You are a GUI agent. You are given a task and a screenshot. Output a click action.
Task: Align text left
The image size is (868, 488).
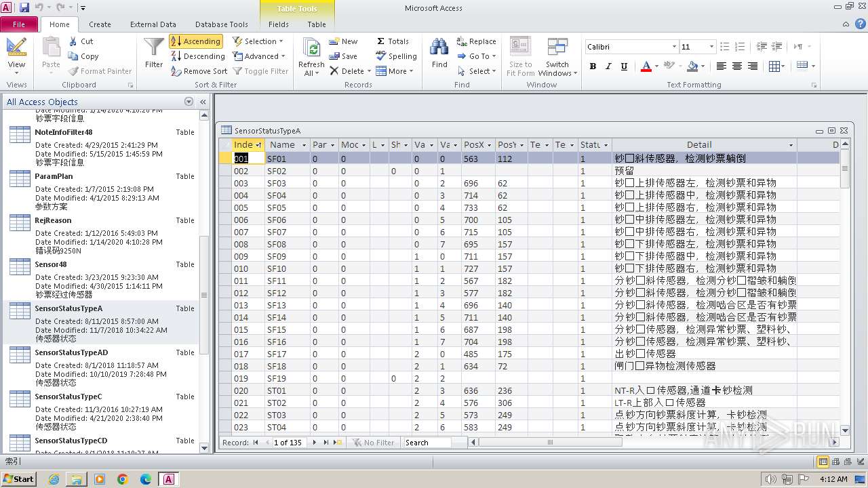pos(721,66)
